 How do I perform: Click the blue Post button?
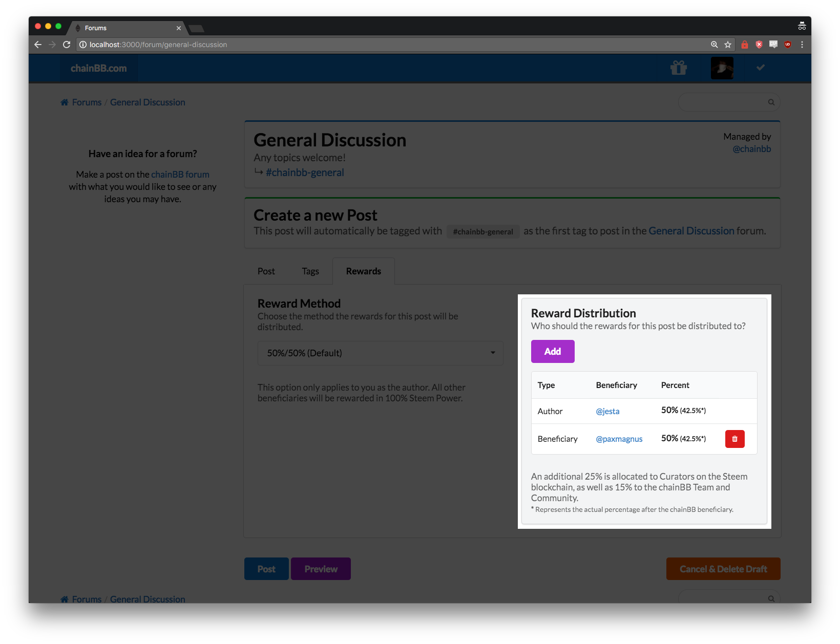(266, 569)
